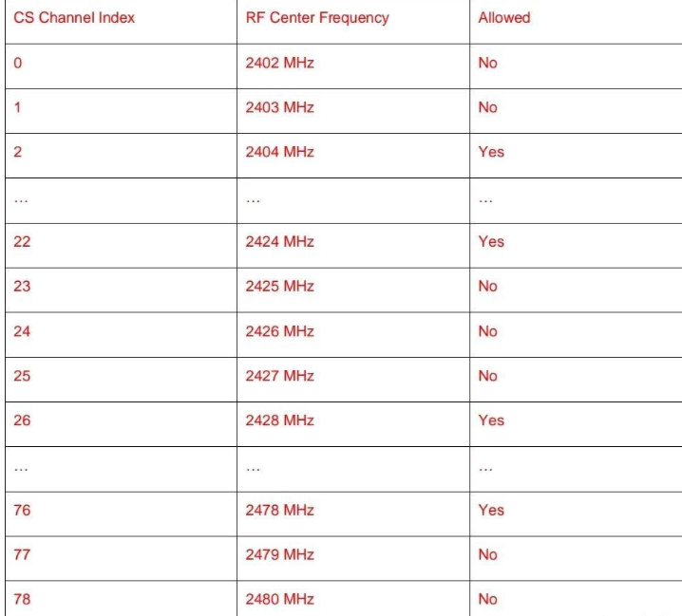Click channel index 76 cell

[22, 510]
